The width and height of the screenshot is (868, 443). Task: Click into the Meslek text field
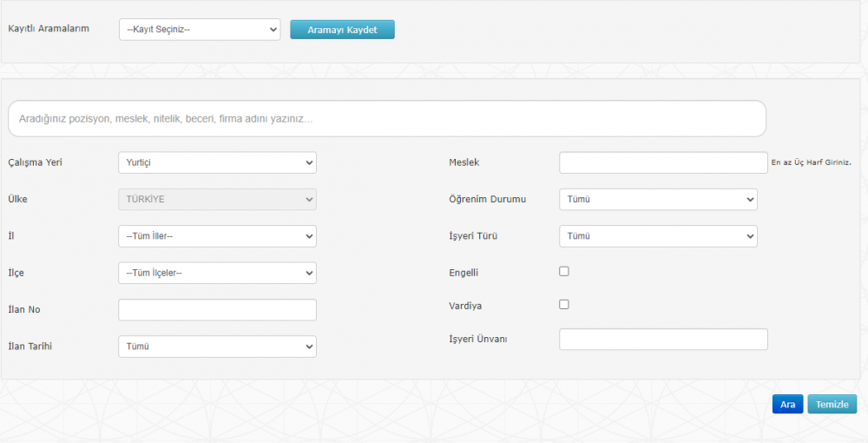coord(663,162)
